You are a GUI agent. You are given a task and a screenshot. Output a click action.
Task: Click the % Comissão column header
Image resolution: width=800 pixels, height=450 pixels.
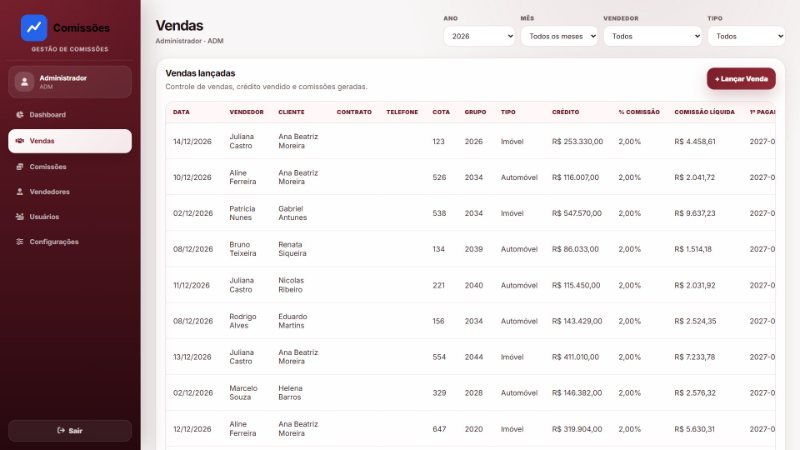[x=639, y=112]
